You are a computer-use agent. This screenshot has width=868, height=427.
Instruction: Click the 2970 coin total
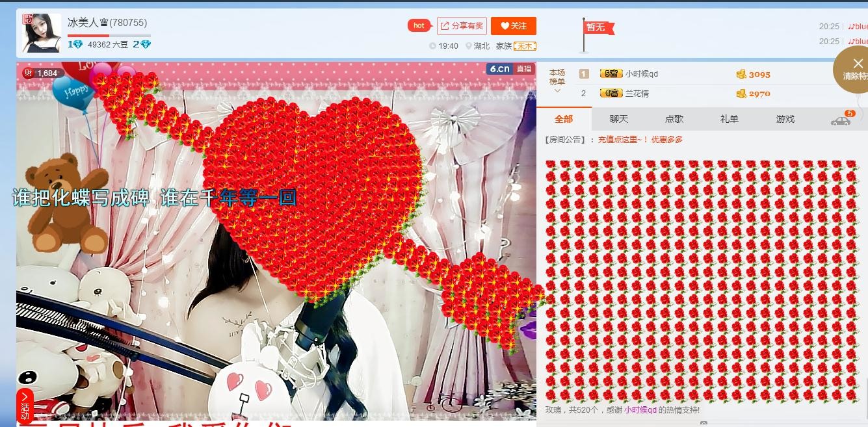[x=759, y=94]
